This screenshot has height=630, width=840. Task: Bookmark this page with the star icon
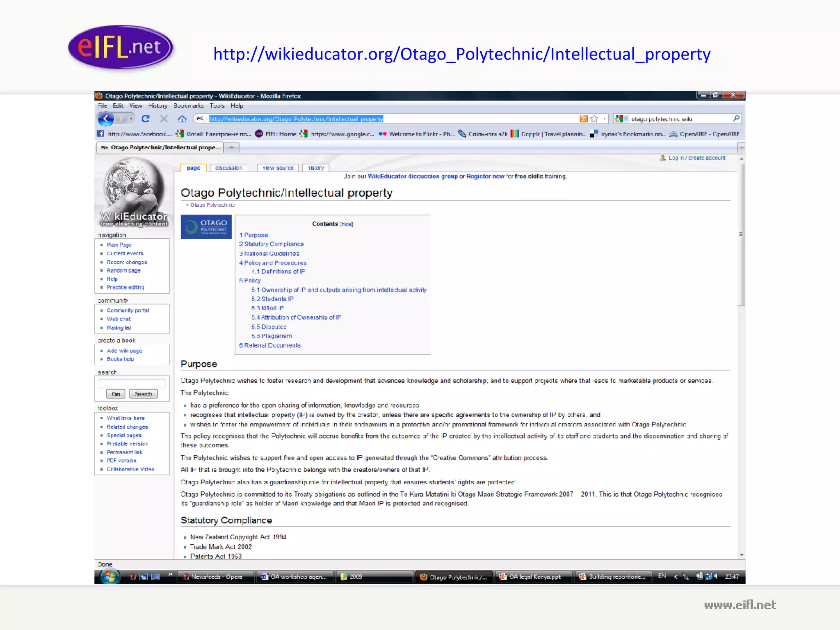[594, 119]
